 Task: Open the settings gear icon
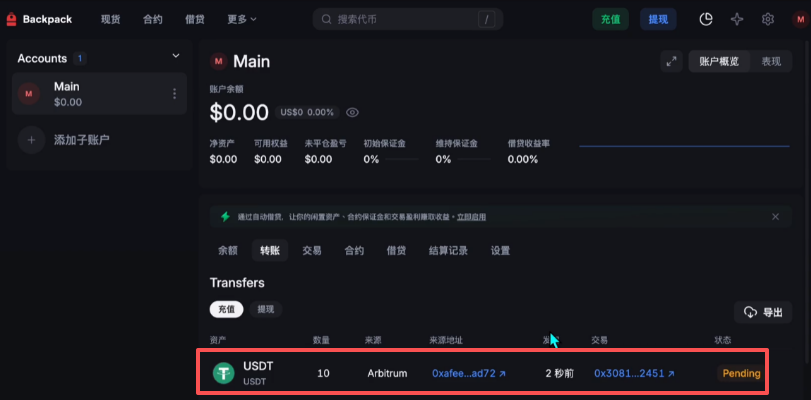coord(768,20)
